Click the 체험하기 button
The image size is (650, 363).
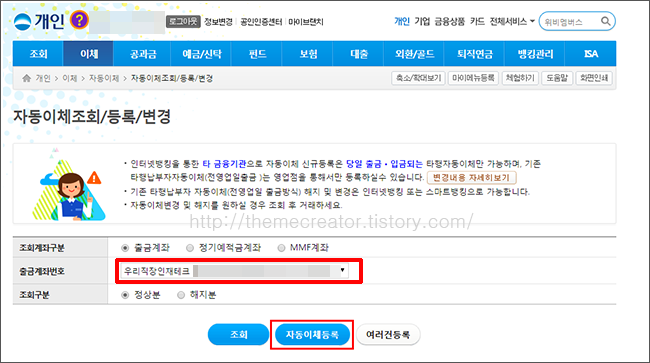520,78
